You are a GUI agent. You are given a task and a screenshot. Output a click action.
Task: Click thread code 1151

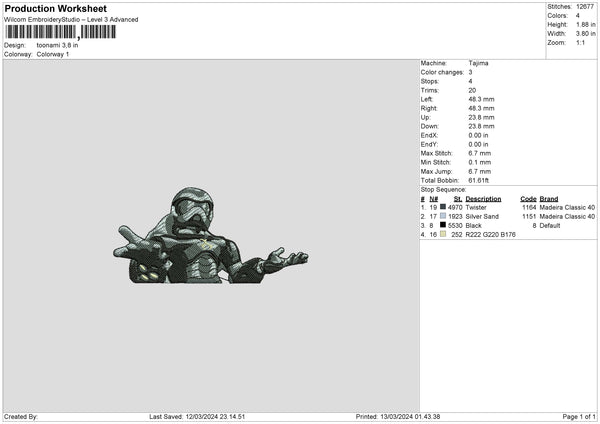(x=529, y=217)
